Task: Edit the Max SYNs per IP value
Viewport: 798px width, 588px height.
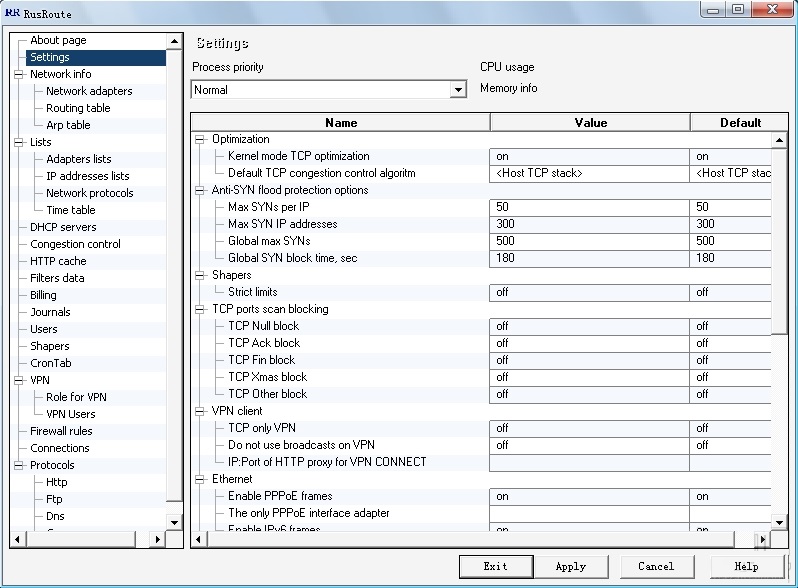Action: [x=589, y=207]
